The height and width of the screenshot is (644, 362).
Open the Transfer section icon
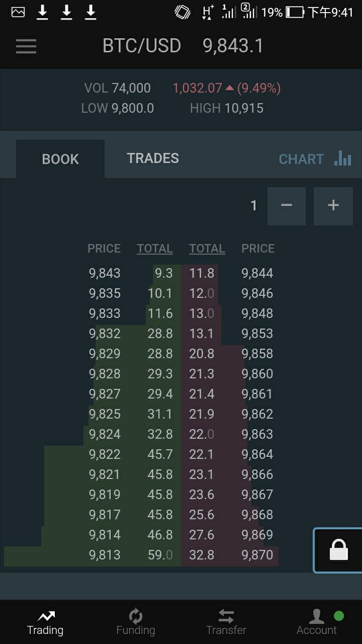click(226, 616)
